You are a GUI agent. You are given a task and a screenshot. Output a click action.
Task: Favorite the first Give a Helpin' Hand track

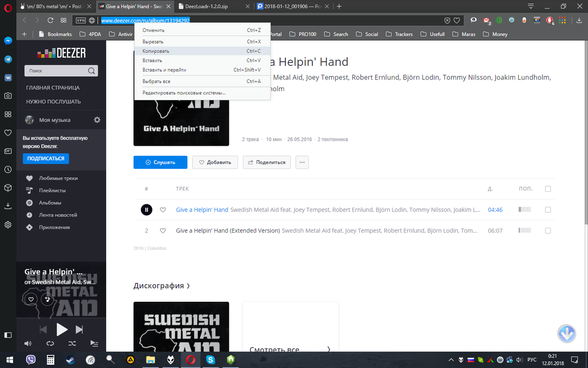tap(163, 210)
